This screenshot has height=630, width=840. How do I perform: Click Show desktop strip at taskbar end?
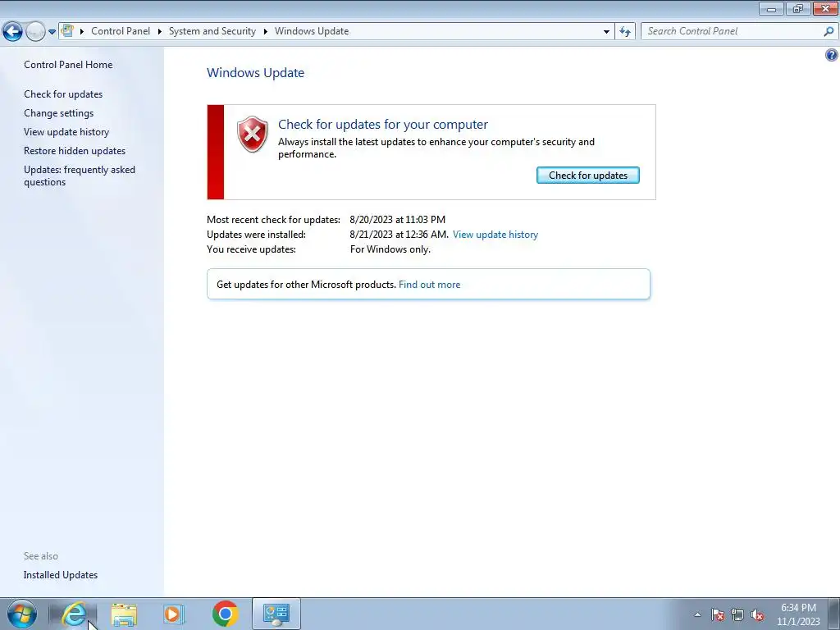coord(834,614)
